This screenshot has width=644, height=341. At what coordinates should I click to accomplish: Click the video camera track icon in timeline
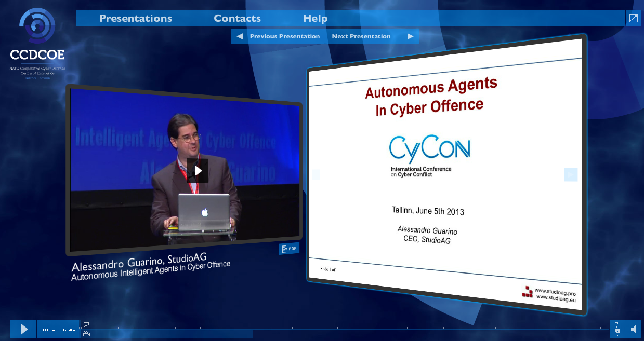pos(86,334)
